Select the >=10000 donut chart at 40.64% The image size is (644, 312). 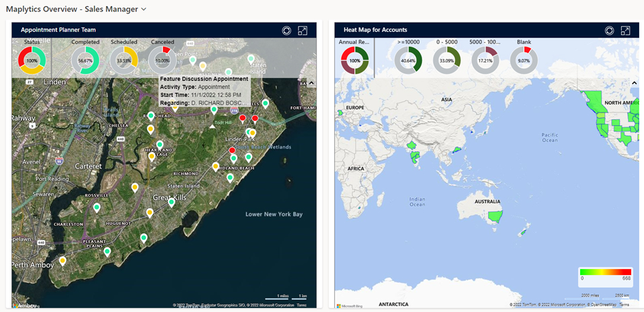408,60
